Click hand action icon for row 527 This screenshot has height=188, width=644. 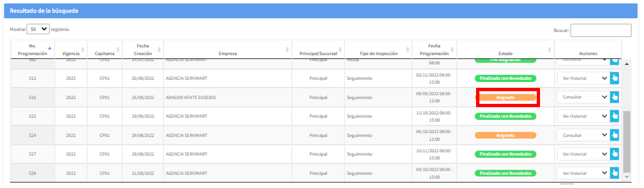tap(614, 154)
